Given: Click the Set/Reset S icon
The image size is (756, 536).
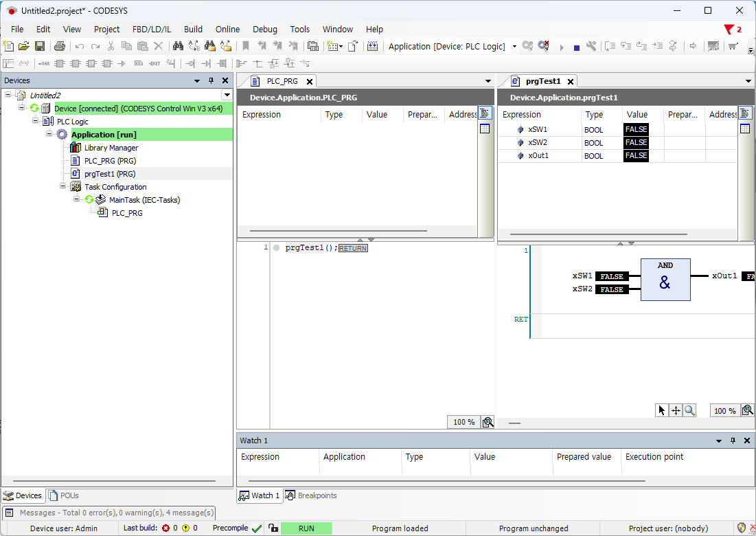Looking at the screenshot, I should [x=222, y=63].
